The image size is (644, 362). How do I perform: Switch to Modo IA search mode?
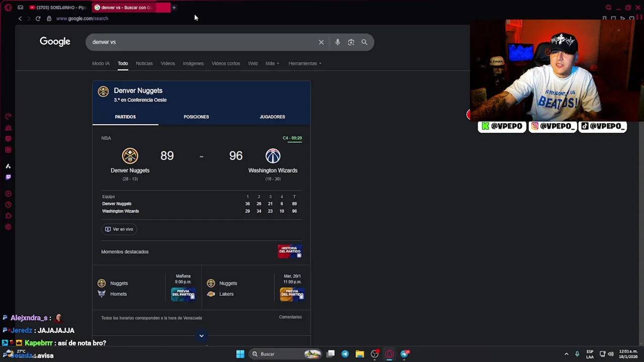pos(101,63)
